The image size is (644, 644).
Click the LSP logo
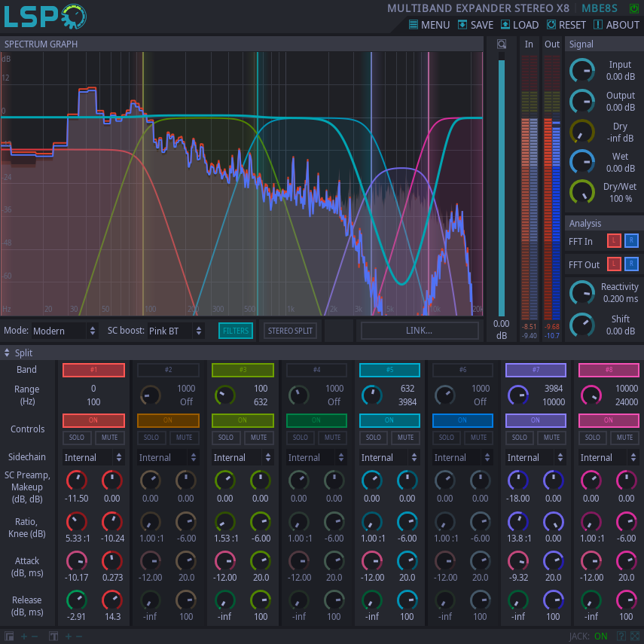(44, 17)
